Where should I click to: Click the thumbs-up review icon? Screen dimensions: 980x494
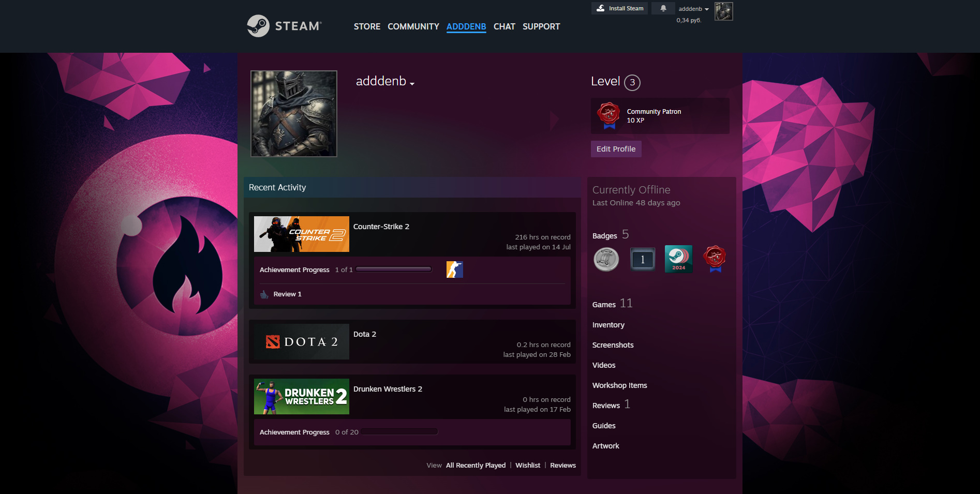click(264, 294)
